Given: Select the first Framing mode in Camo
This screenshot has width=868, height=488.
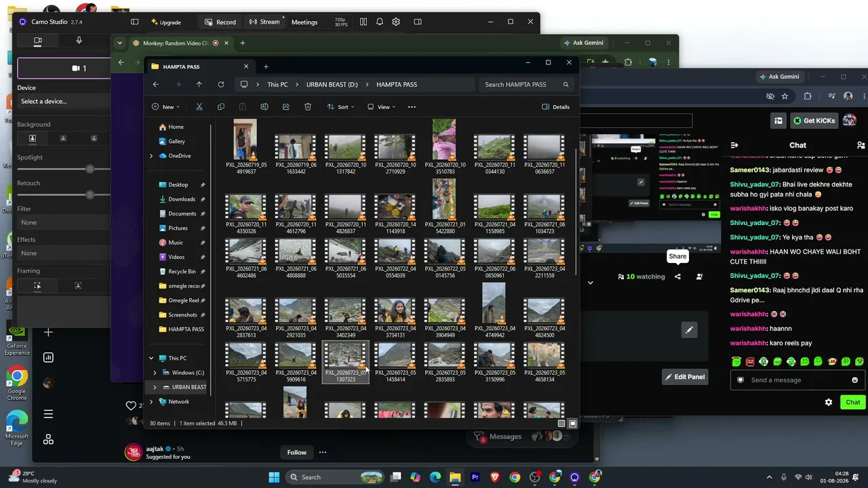Looking at the screenshot, I should (x=37, y=286).
